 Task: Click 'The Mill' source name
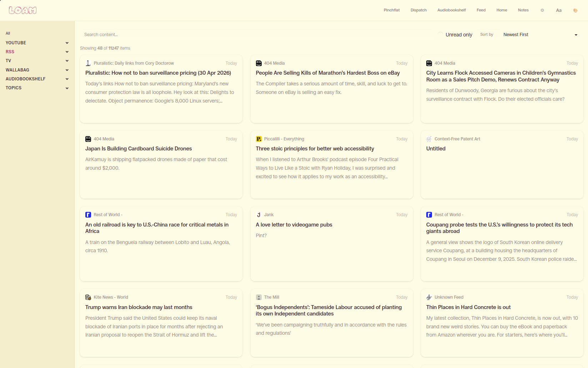272,297
